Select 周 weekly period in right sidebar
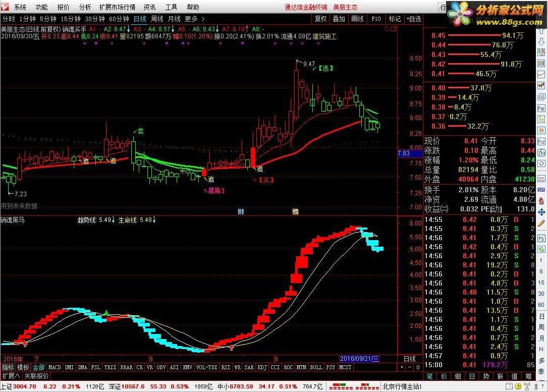Screen dimensions: 548x392 (541, 327)
